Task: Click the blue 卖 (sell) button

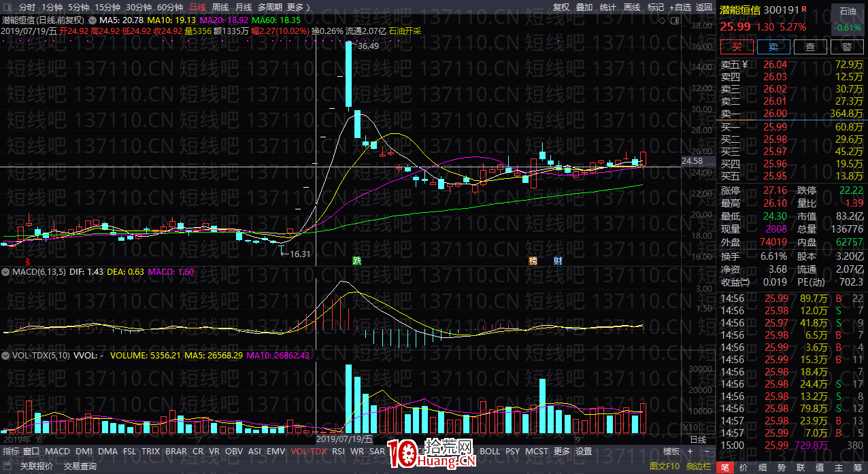Action: (773, 47)
